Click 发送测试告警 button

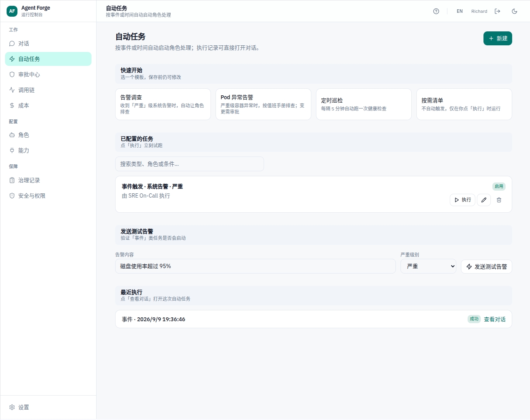(487, 267)
